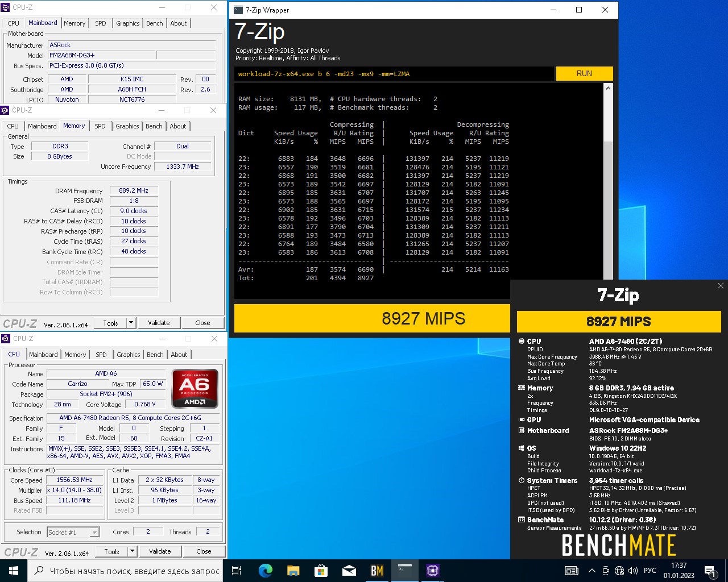Screen dimensions: 728x582
Task: Click the RUN button in 7-Zip Wrapper
Action: tap(584, 74)
